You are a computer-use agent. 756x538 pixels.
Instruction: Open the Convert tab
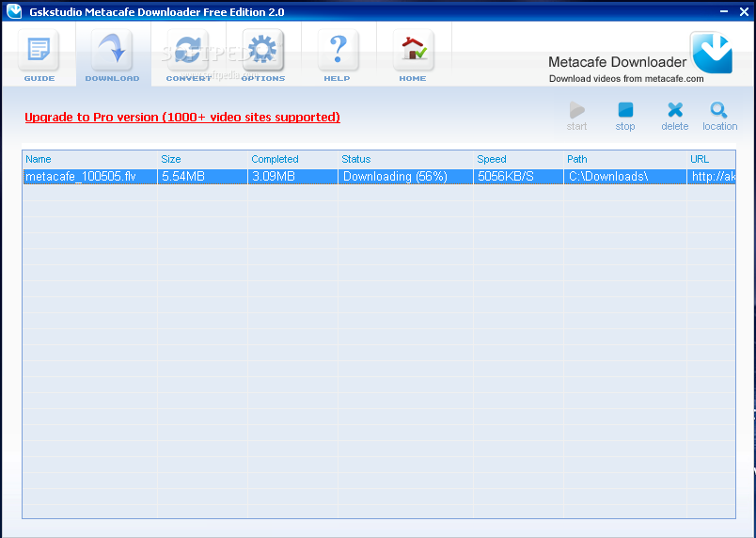[188, 55]
